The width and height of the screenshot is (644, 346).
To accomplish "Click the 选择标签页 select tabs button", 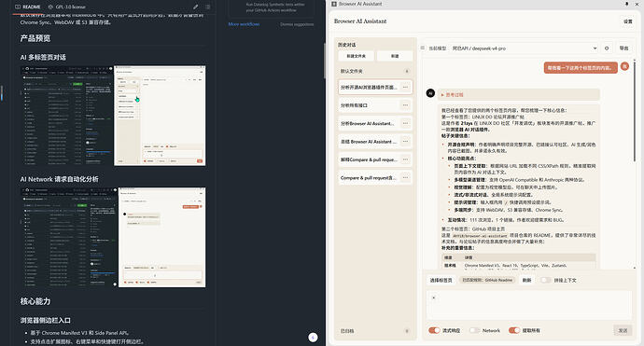I will pos(441,280).
